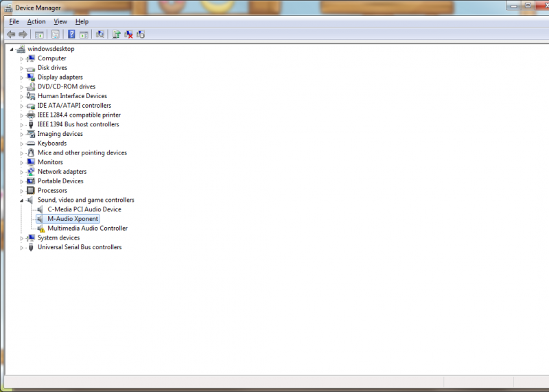
Task: Select C-Media PCI Audio Device
Action: tap(84, 209)
